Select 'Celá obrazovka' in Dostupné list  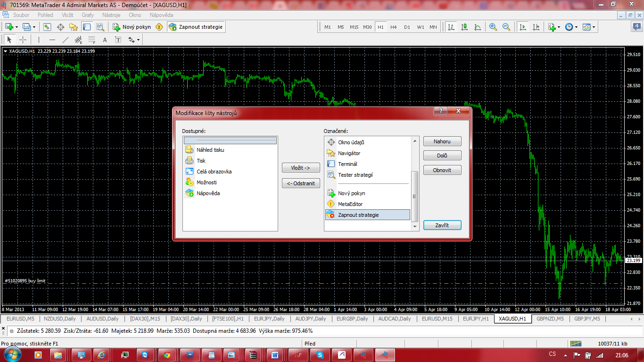(x=231, y=172)
